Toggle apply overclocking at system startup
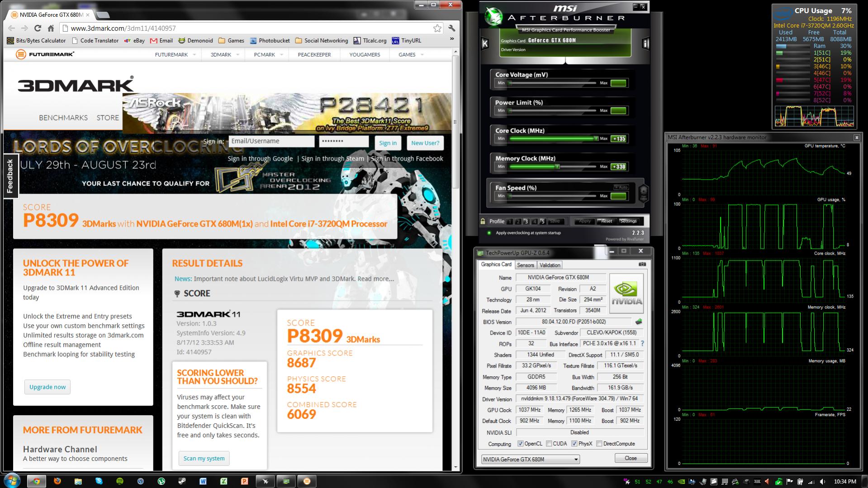This screenshot has width=868, height=488. coord(489,233)
